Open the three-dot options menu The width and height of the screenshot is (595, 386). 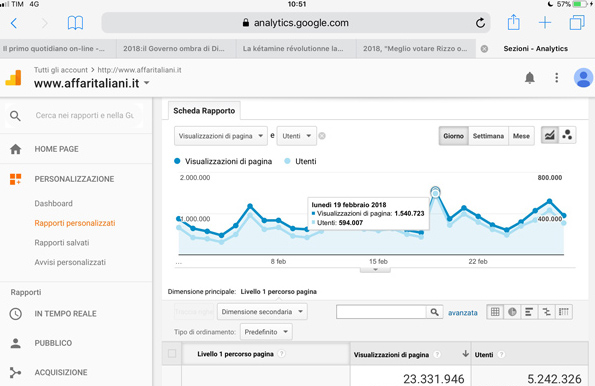(557, 78)
